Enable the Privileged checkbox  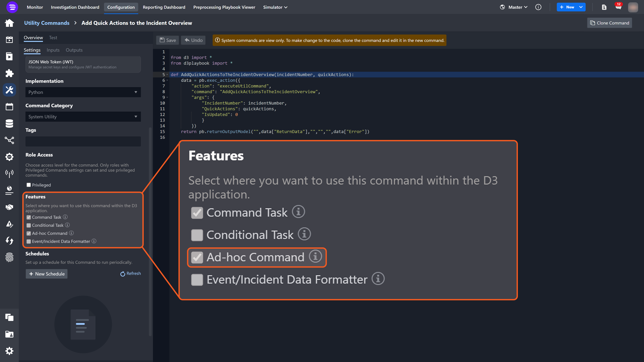[29, 185]
